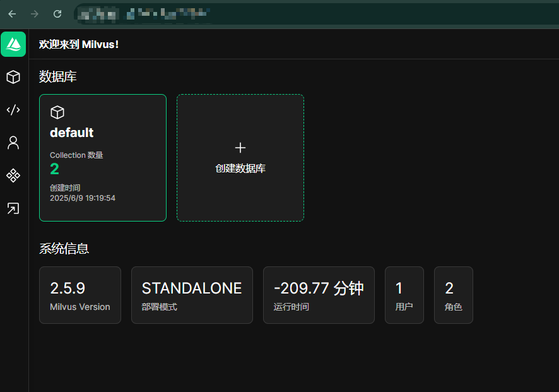The width and height of the screenshot is (559, 392).
Task: Click the 系统信息 section heading
Action: coord(64,249)
